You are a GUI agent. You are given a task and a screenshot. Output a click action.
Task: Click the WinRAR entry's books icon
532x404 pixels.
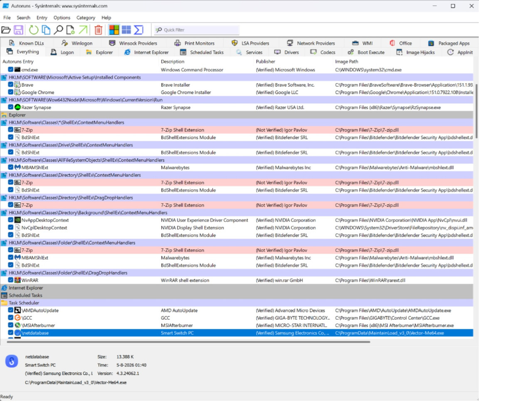pyautogui.click(x=17, y=280)
